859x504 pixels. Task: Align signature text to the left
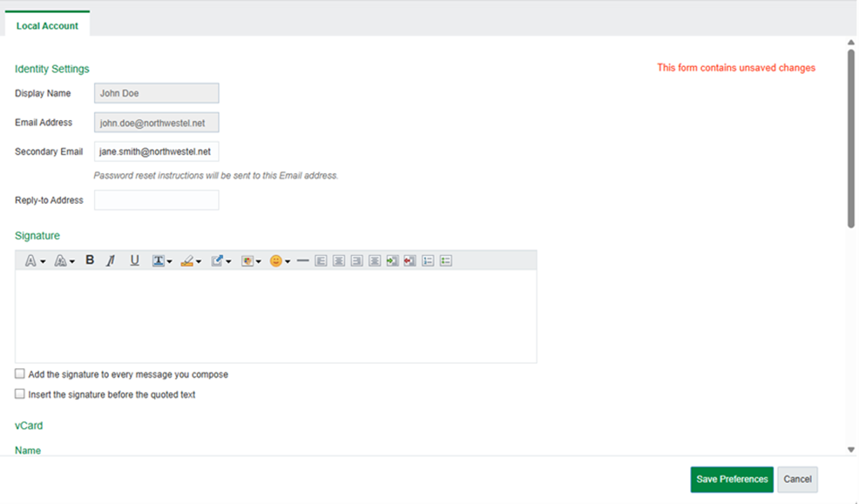321,260
